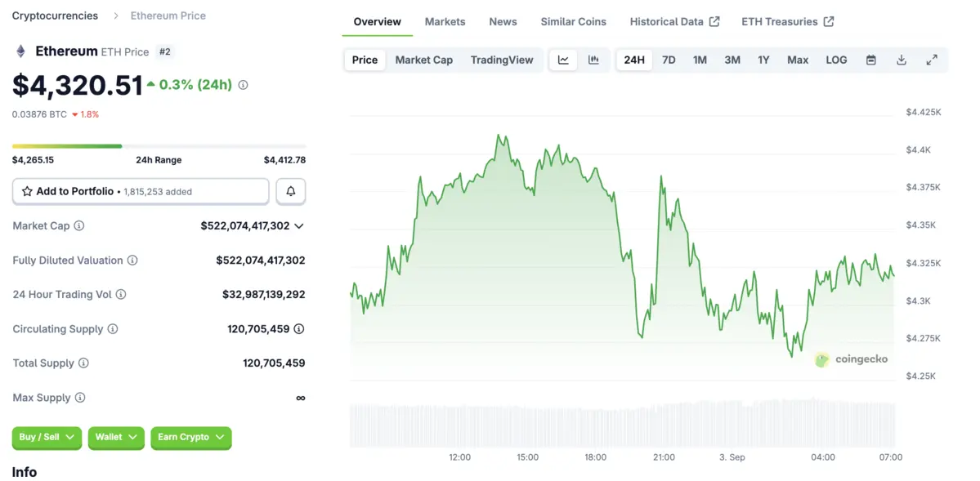This screenshot has height=481, width=980.
Task: Click info icon beside Circulating Supply value
Action: coord(299,329)
